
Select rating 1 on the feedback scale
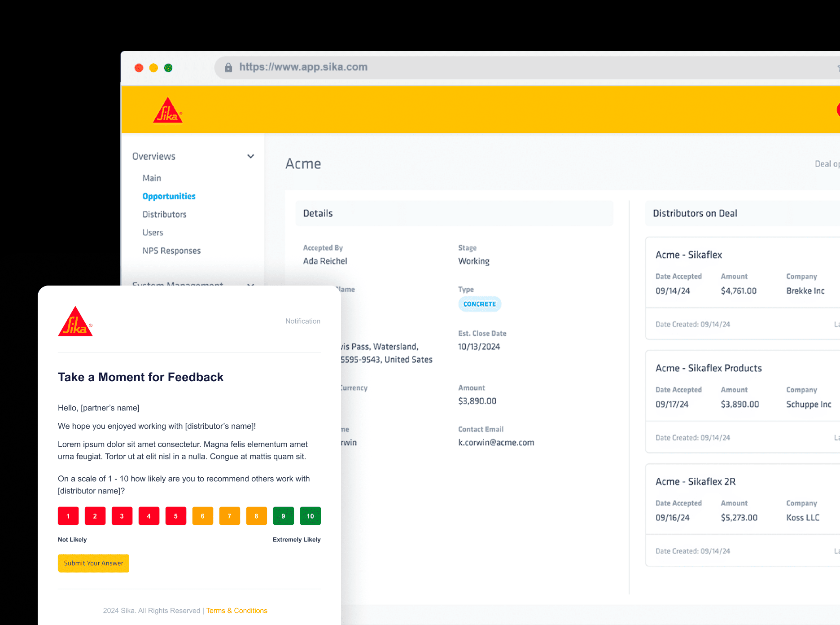(68, 516)
